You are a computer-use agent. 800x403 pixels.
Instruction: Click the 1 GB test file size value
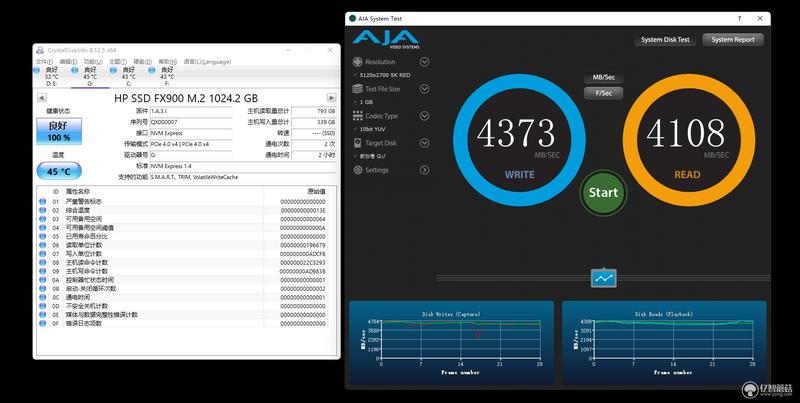pyautogui.click(x=366, y=102)
